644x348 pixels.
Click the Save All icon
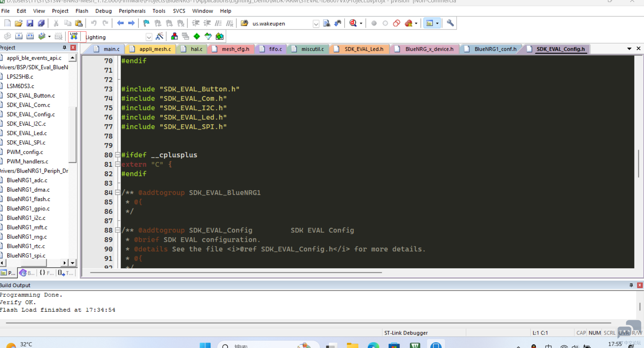click(41, 23)
